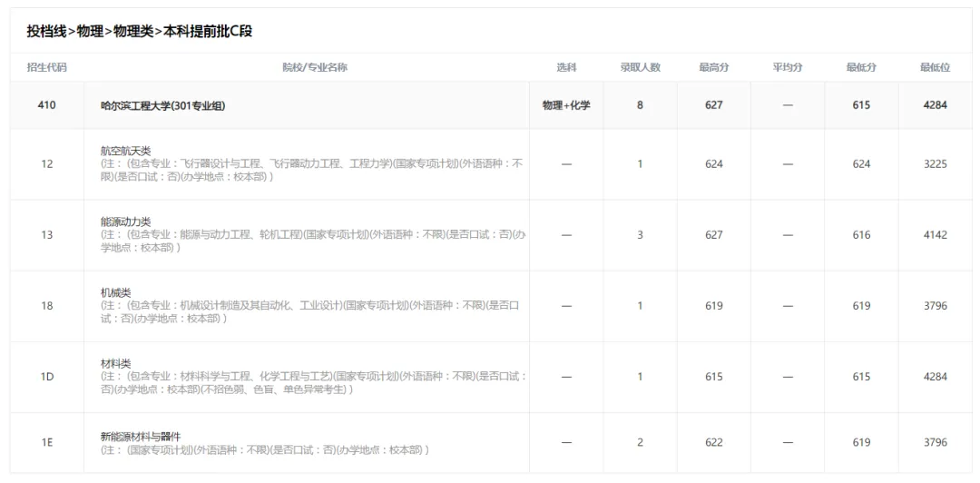
Task: Click the 最高分 column header
Action: [x=714, y=67]
